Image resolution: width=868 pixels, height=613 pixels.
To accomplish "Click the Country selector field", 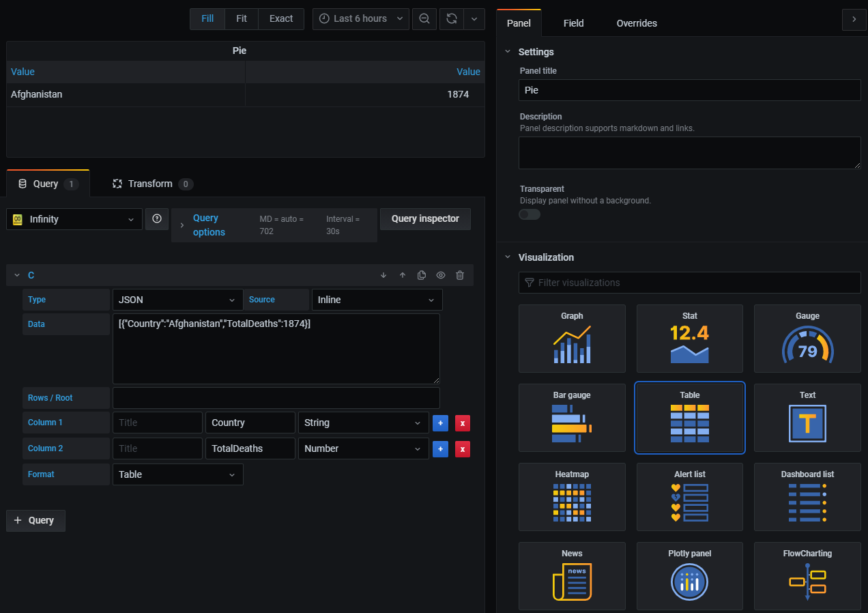I will click(250, 423).
